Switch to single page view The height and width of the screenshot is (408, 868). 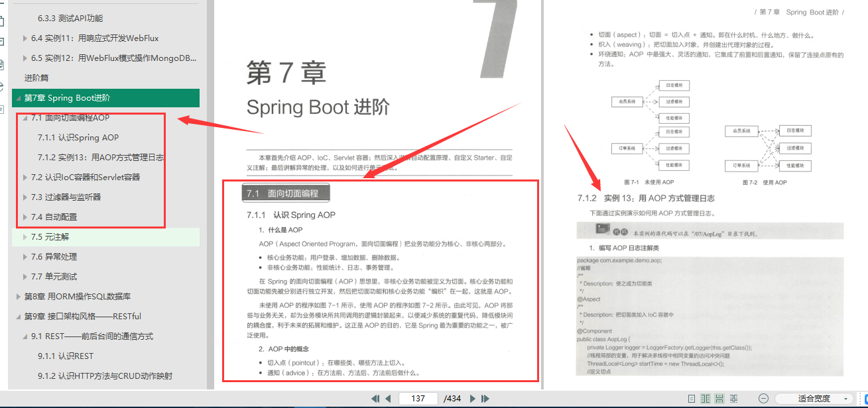point(692,398)
